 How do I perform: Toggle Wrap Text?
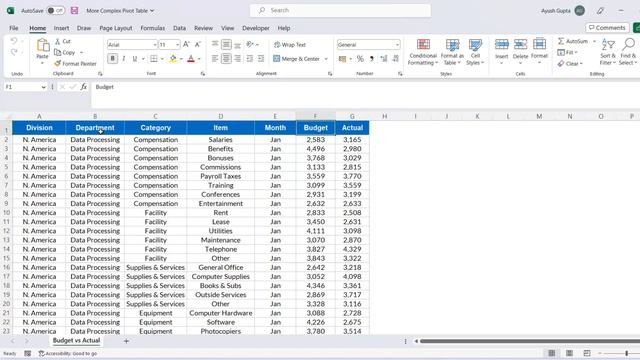point(290,45)
